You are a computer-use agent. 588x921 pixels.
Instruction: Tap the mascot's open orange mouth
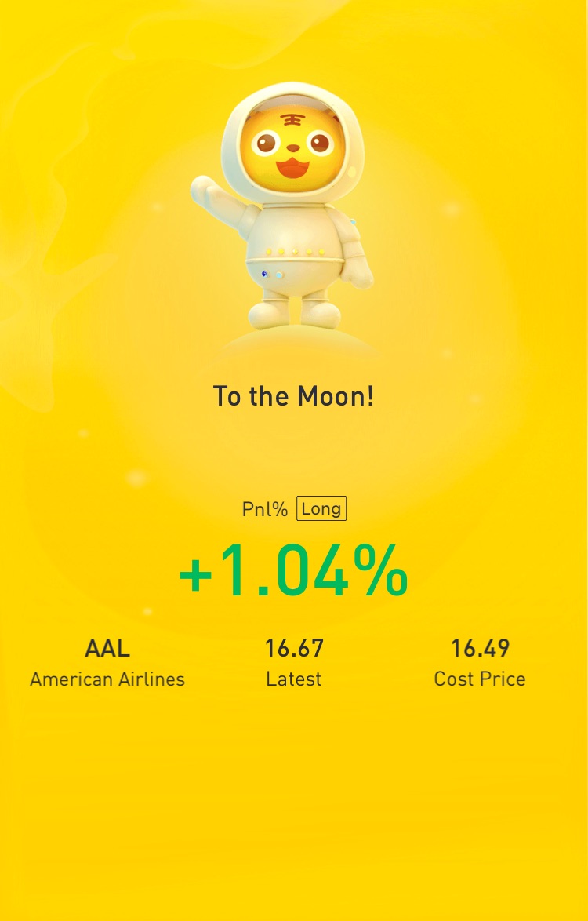(292, 167)
